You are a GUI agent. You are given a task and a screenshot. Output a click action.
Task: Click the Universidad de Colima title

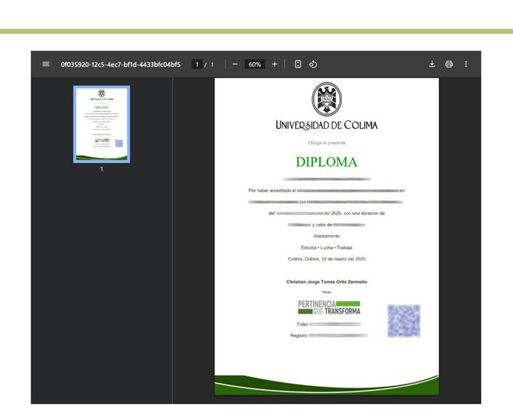pyautogui.click(x=327, y=125)
